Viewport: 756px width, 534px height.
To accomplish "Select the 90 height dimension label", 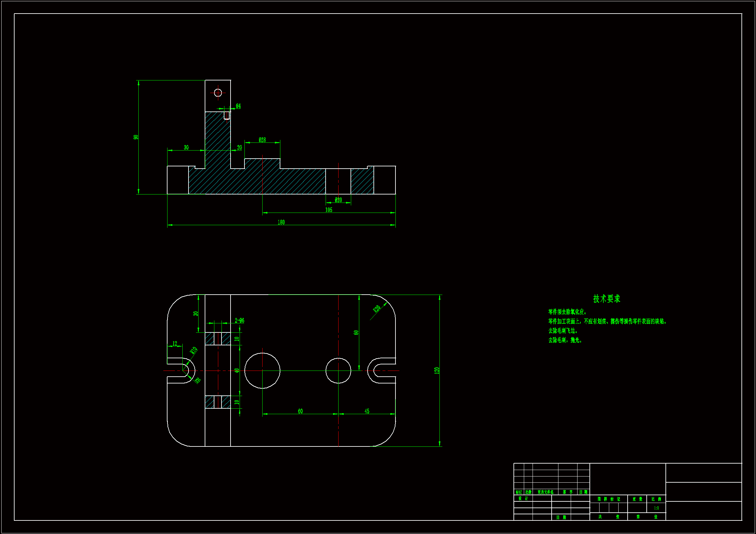I will tap(136, 137).
